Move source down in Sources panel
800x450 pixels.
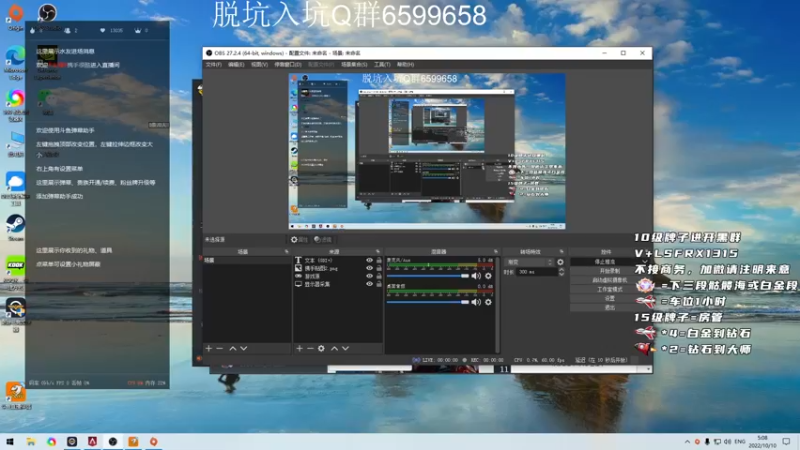346,348
